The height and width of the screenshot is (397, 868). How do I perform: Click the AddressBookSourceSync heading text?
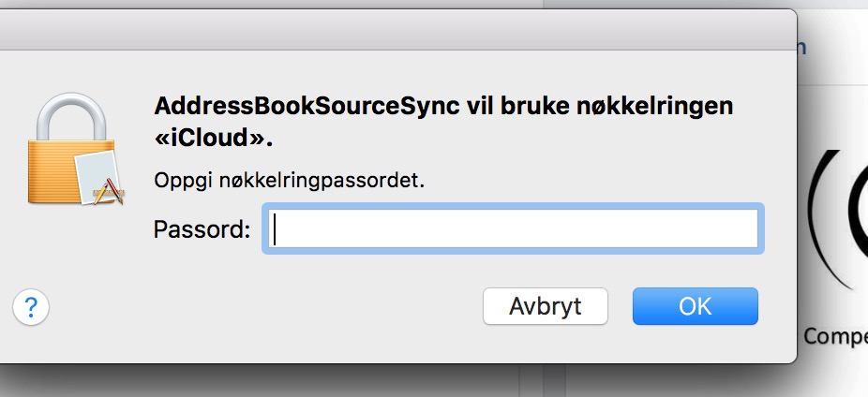click(x=307, y=106)
